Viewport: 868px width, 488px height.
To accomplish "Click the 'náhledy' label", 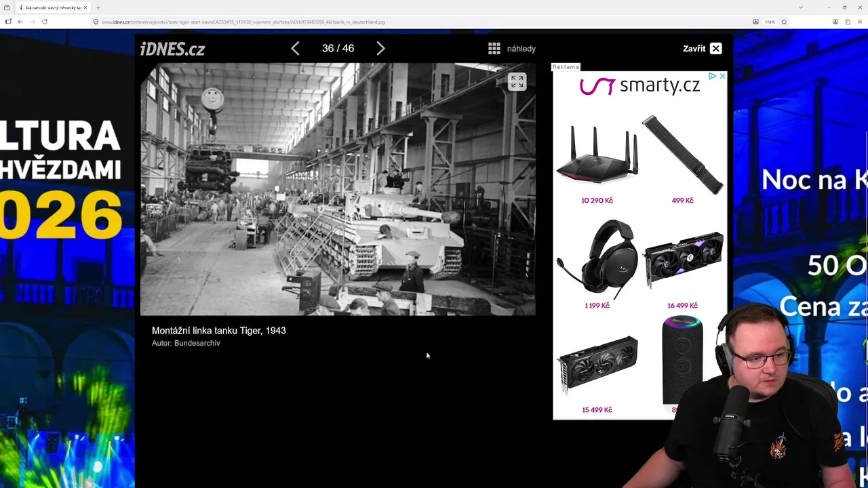I will [x=521, y=49].
